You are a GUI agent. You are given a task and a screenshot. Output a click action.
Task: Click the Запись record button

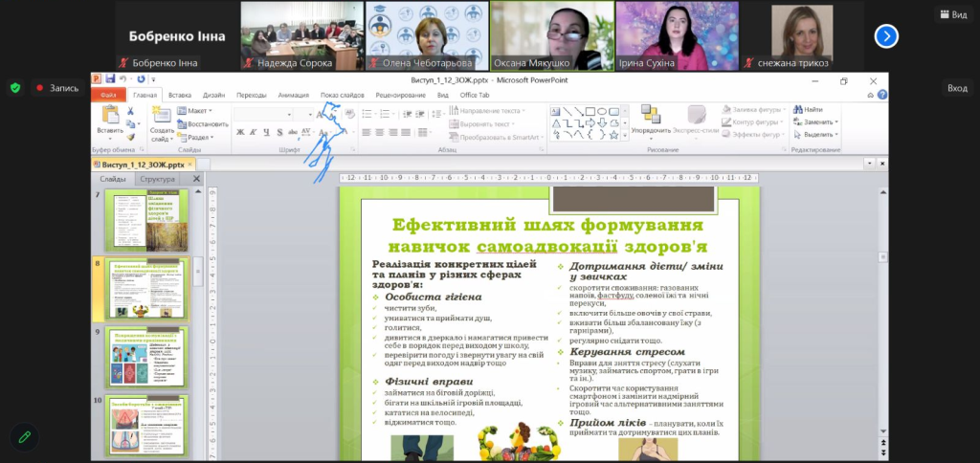click(x=57, y=88)
